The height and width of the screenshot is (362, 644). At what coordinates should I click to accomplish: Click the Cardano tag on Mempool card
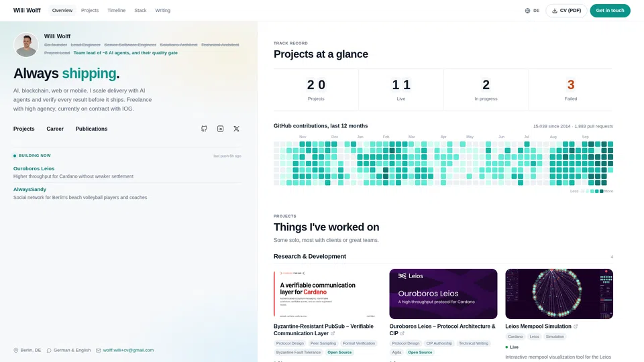pyautogui.click(x=515, y=337)
